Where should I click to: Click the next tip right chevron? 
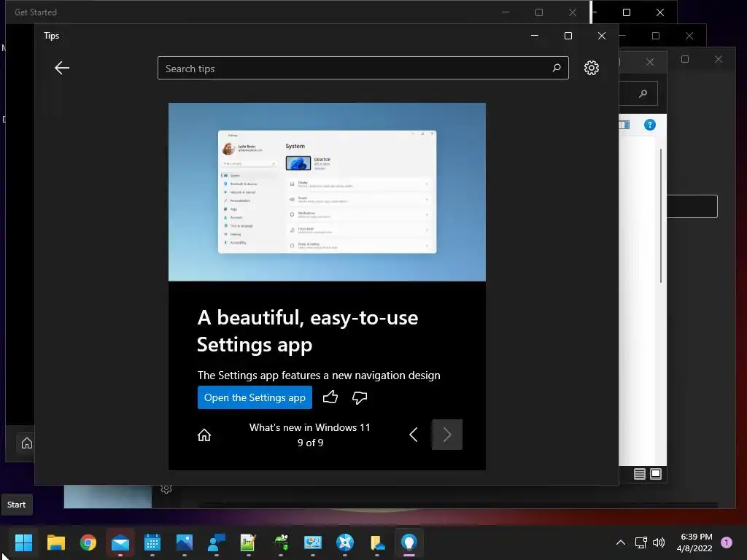[x=447, y=435]
